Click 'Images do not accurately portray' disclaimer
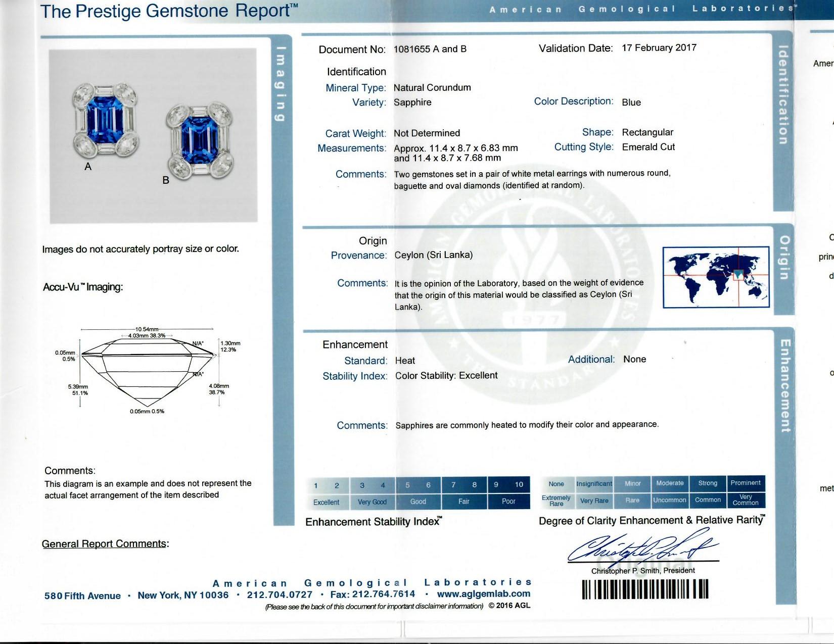This screenshot has height=644, width=834. (x=141, y=249)
